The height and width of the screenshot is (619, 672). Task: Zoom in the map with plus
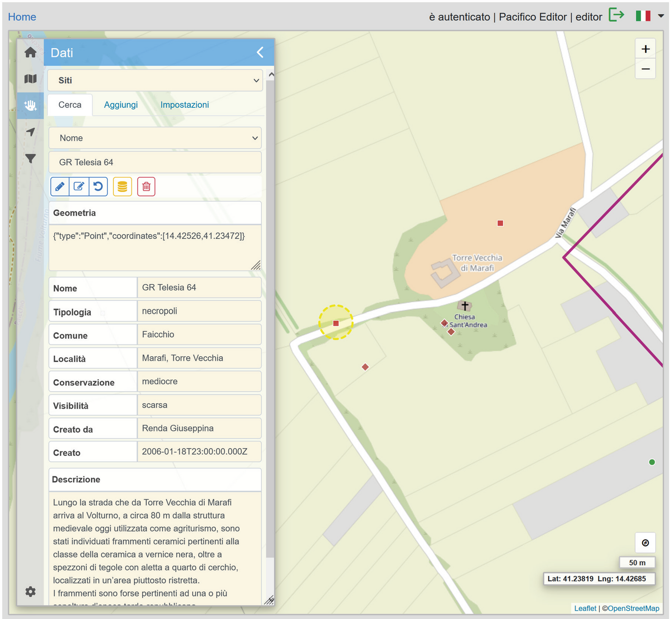point(646,49)
